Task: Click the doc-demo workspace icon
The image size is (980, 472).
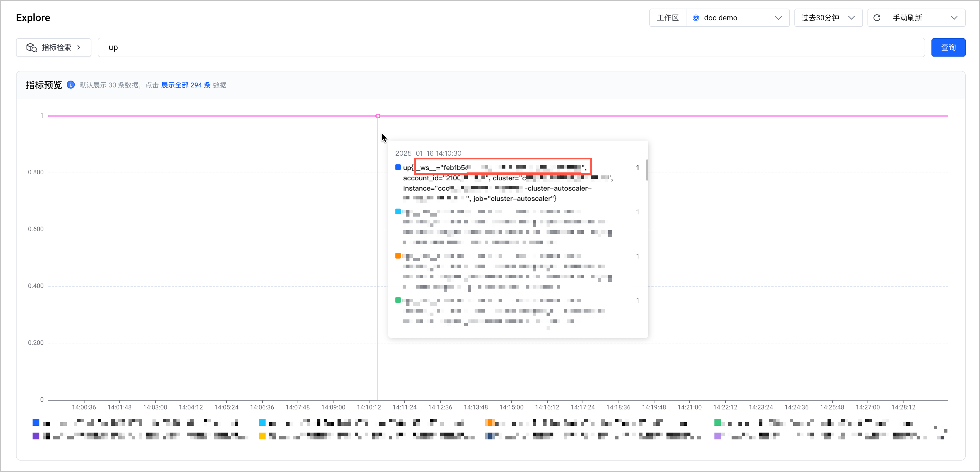Action: (696, 18)
